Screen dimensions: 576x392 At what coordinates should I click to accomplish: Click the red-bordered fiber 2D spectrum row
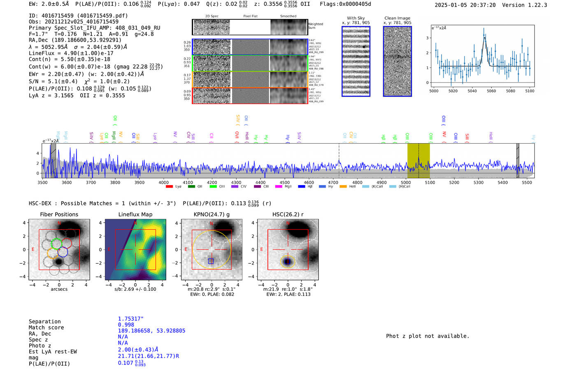click(x=250, y=95)
